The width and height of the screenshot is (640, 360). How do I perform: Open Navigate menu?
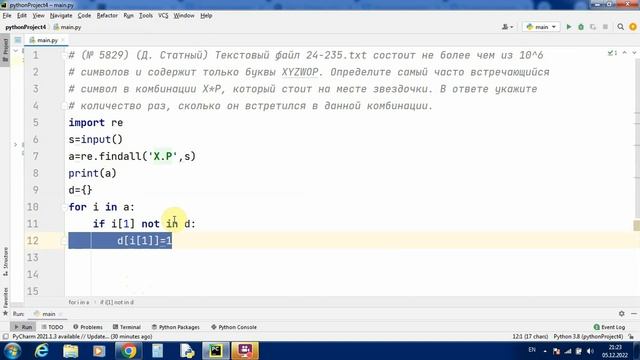click(61, 16)
